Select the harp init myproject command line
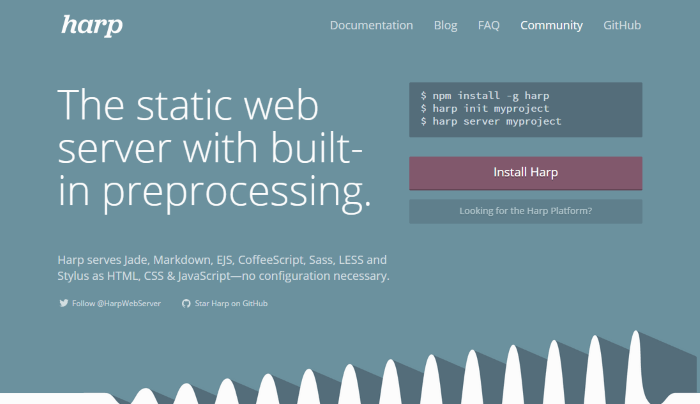Screen dimensions: 700x404 click(x=485, y=108)
